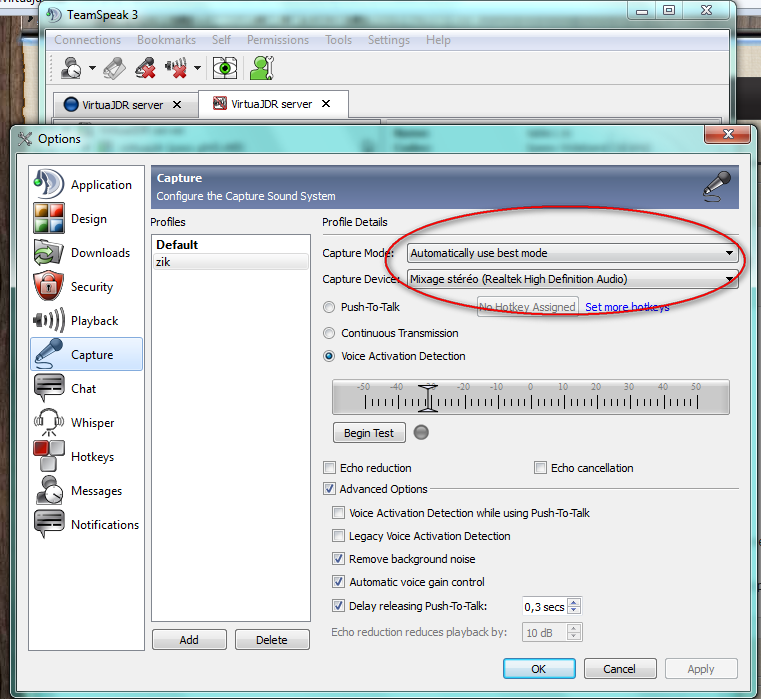Uncheck Remove background noise
This screenshot has height=699, width=761.
coord(338,559)
